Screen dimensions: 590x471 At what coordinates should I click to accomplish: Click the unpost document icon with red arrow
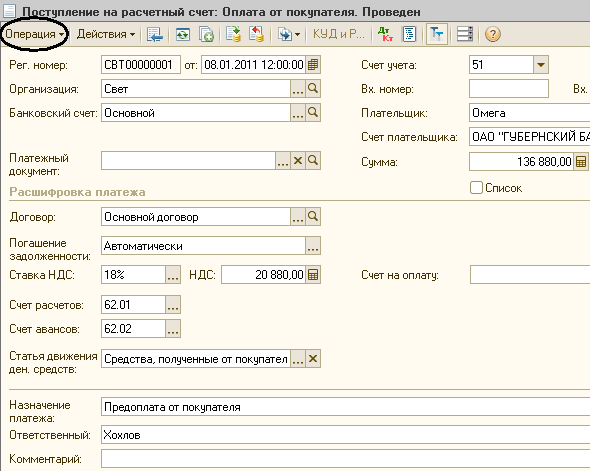257,34
